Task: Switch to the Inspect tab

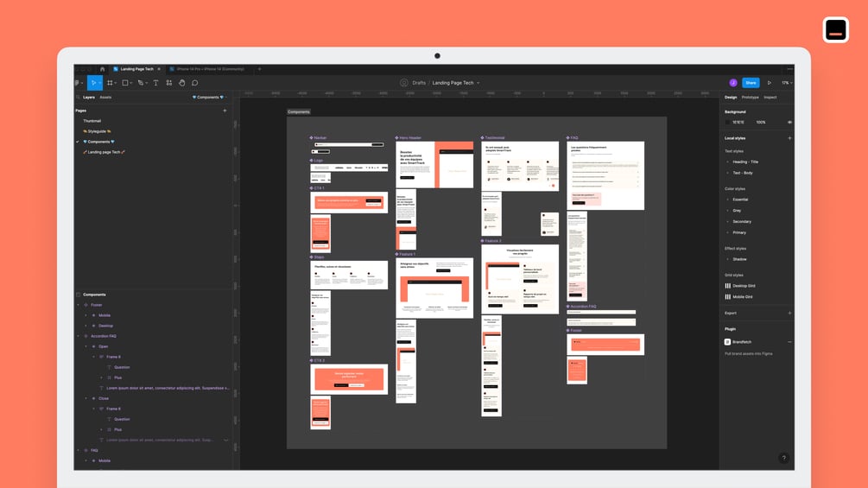Action: click(x=770, y=98)
